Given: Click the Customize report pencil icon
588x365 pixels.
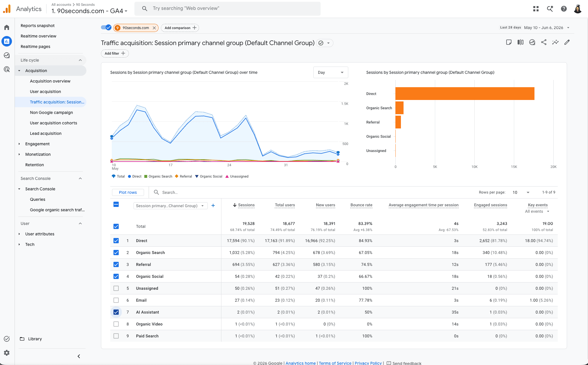Looking at the screenshot, I should tap(567, 42).
